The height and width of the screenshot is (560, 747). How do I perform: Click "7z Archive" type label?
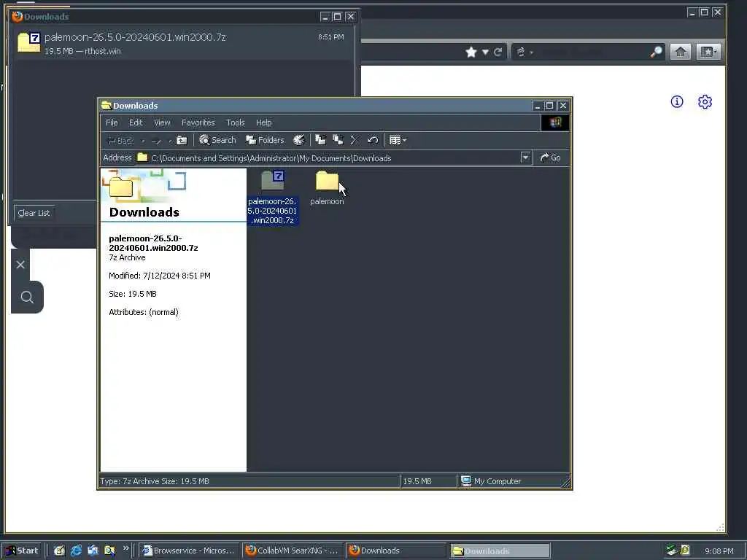(127, 257)
